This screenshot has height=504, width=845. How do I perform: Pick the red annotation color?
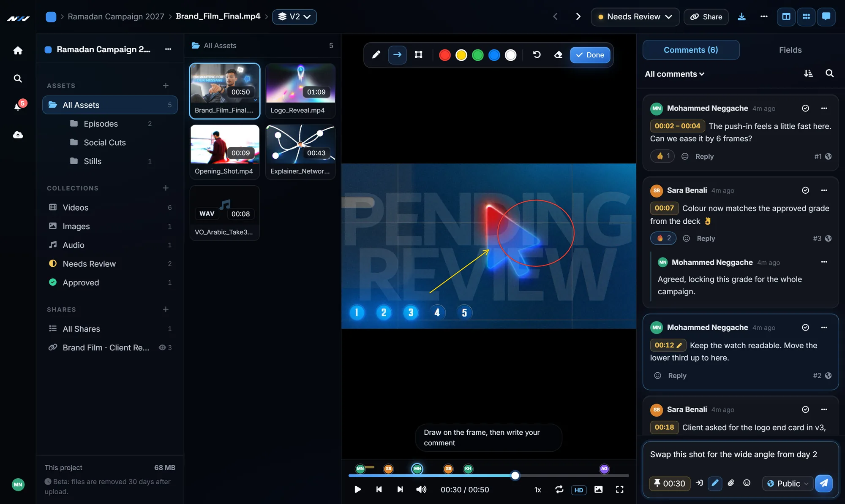pos(445,55)
